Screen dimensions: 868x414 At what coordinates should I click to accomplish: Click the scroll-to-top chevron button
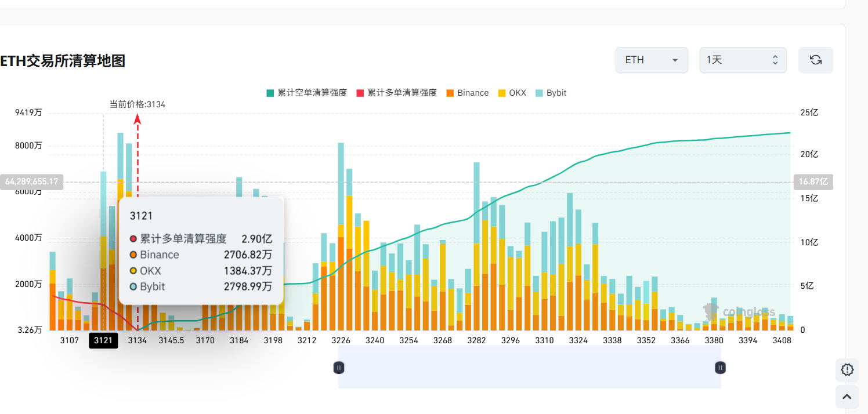[x=847, y=397]
